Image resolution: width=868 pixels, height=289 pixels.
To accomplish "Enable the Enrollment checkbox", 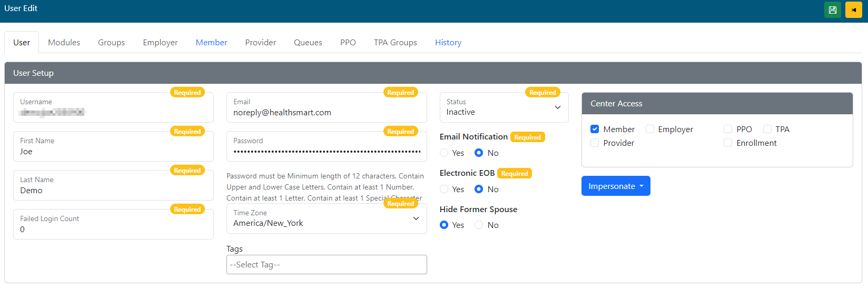I will (728, 143).
